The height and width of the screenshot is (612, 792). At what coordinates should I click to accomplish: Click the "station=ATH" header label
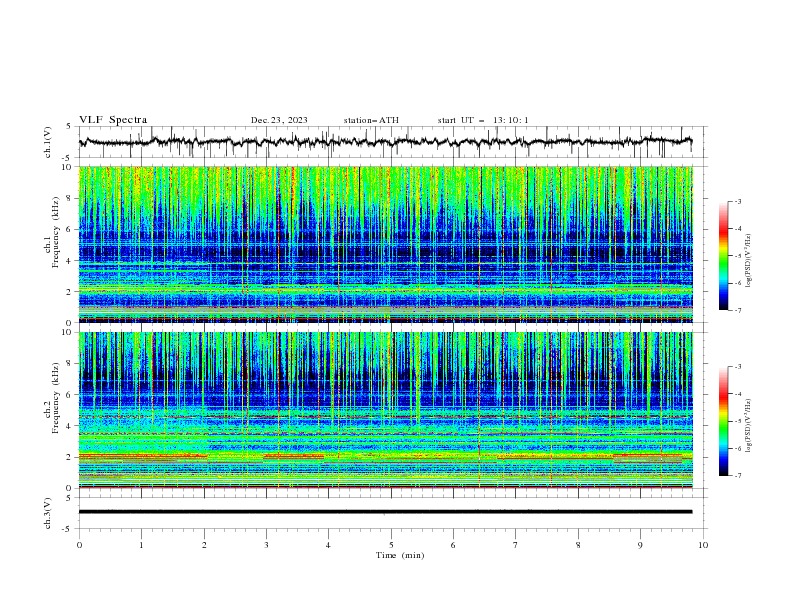tap(371, 120)
